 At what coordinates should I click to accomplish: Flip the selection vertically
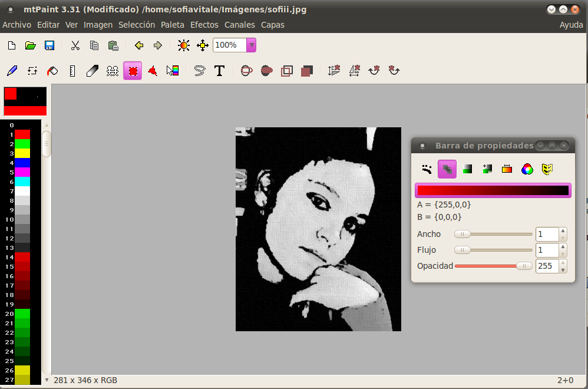coord(333,71)
